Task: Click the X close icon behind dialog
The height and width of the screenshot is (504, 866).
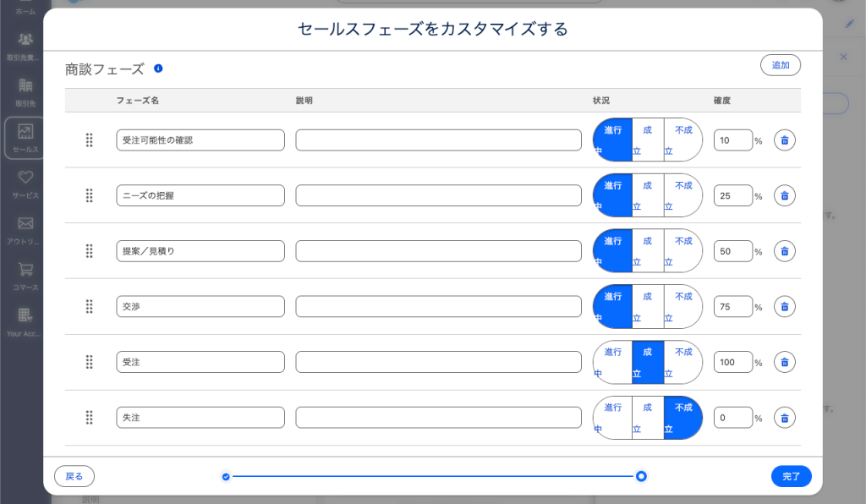Action: (x=843, y=57)
